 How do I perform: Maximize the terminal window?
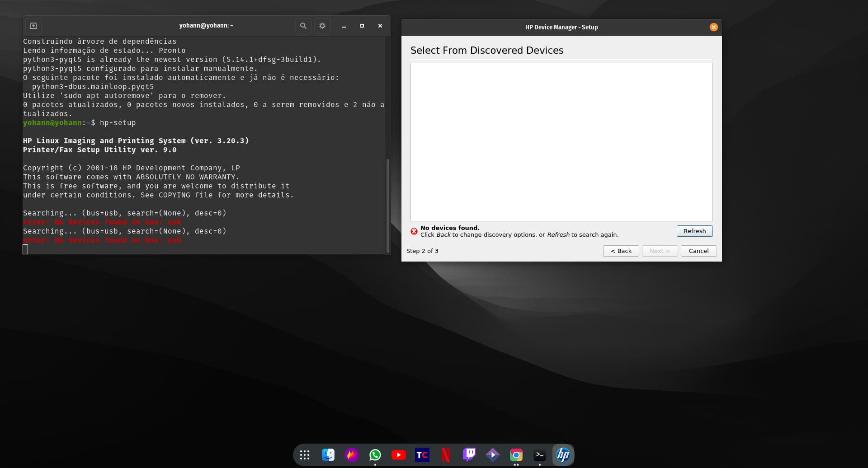[x=362, y=26]
